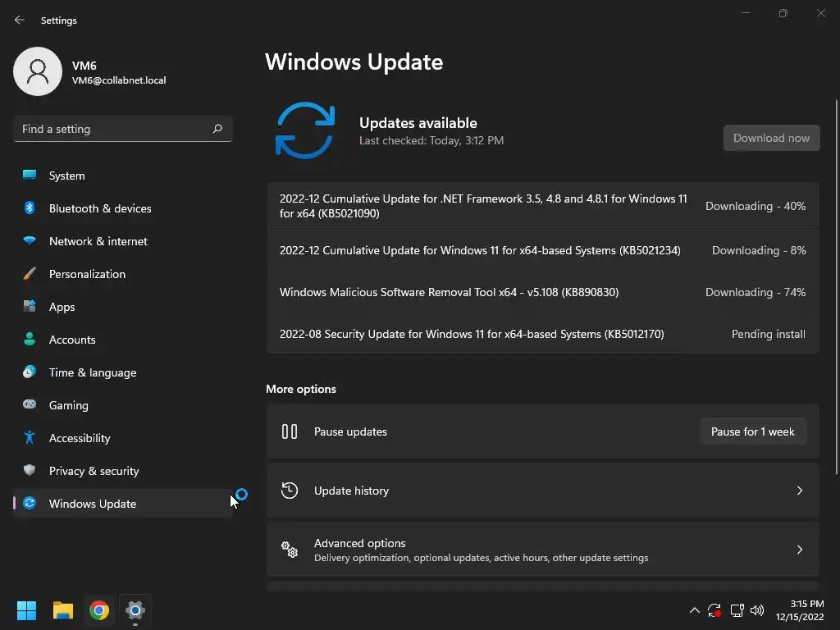Click the Network wifi icon in sidebar

click(x=30, y=240)
